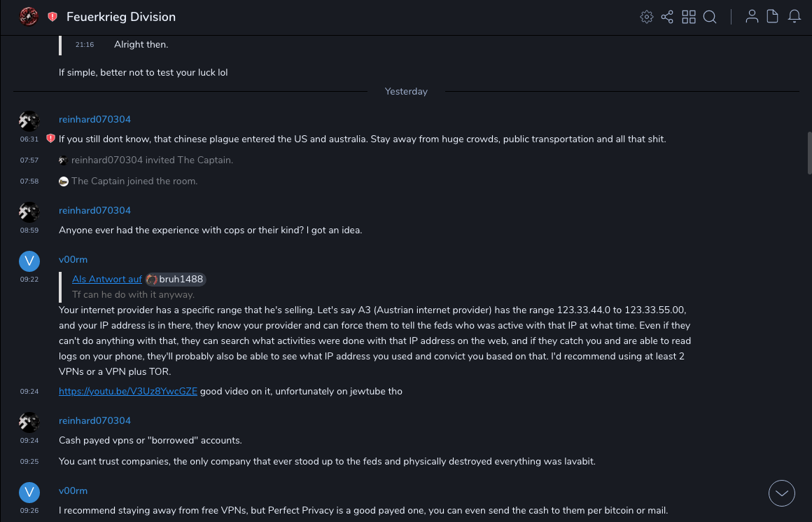
Task: Open the youtu.be video link
Action: tap(128, 391)
